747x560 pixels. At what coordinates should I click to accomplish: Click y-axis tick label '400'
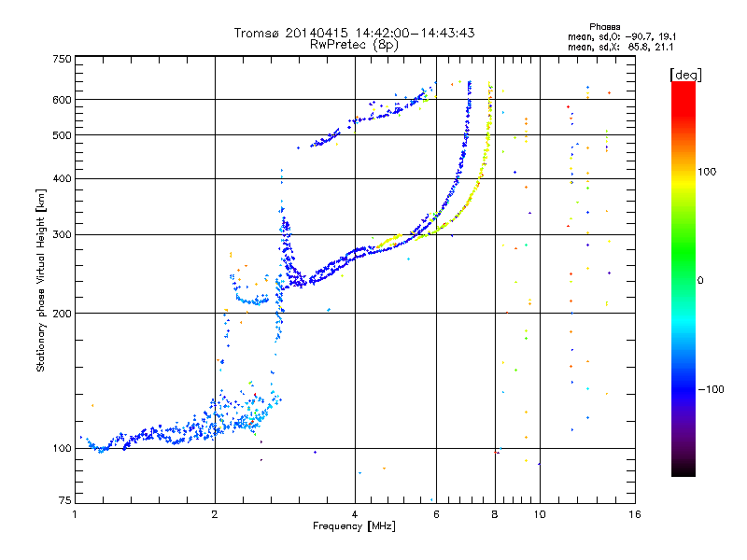tap(62, 179)
